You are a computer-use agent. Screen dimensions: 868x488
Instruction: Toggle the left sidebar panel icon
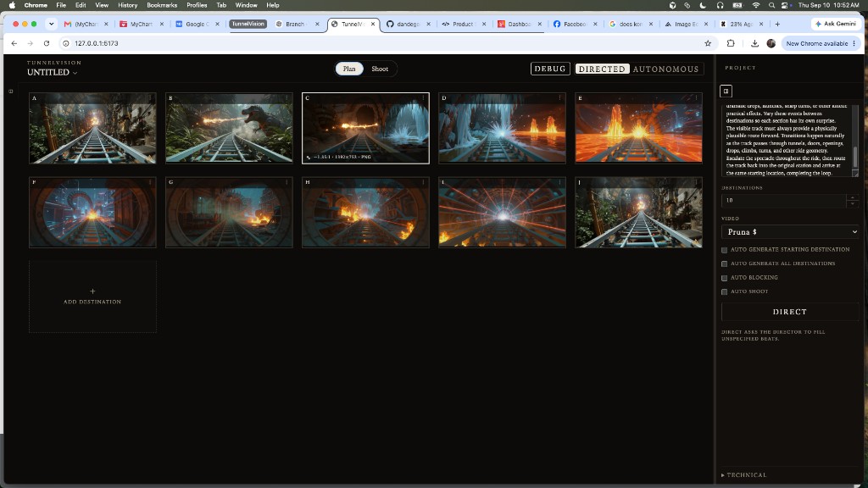point(10,91)
